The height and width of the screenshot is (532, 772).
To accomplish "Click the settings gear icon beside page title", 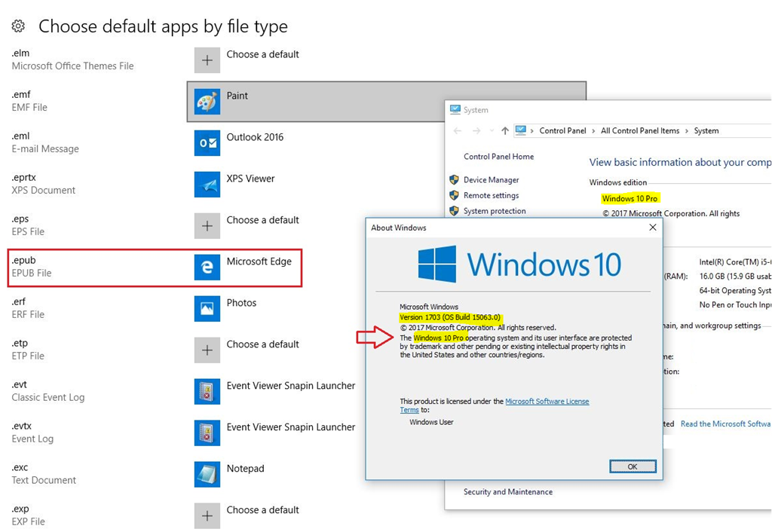I will pos(18,26).
